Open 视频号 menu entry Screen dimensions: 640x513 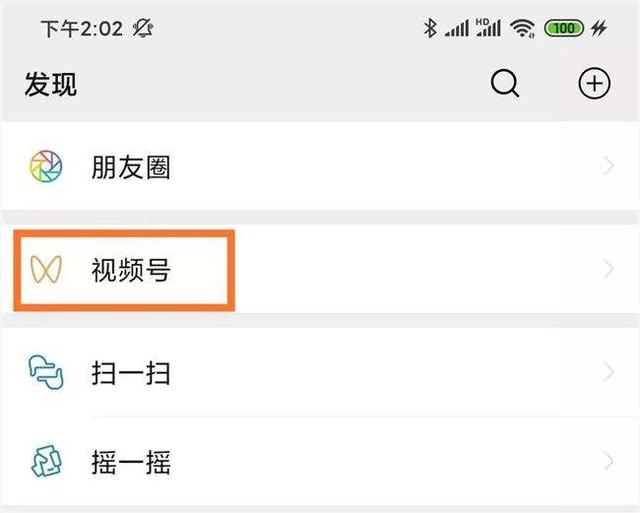point(130,270)
